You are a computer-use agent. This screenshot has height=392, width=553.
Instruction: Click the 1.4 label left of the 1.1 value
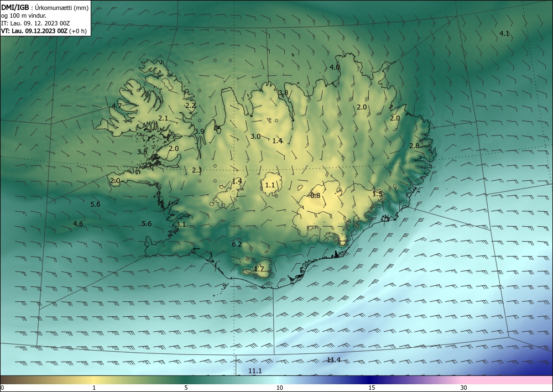237,181
